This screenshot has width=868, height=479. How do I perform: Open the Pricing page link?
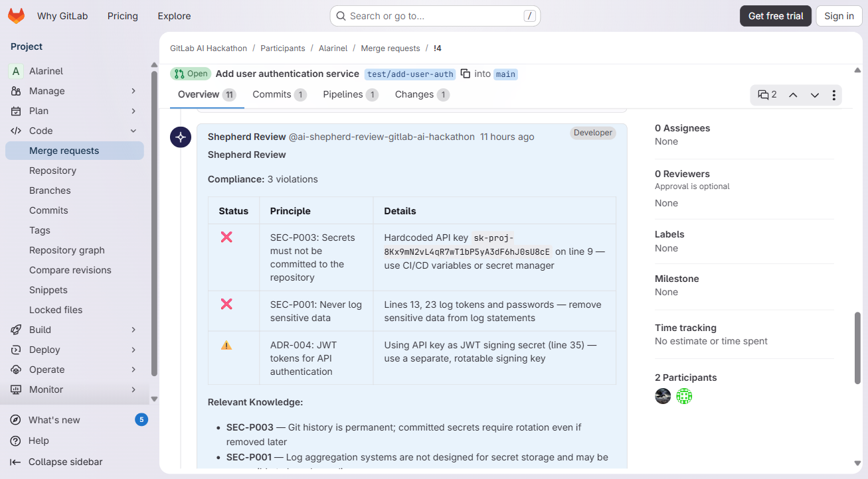123,16
